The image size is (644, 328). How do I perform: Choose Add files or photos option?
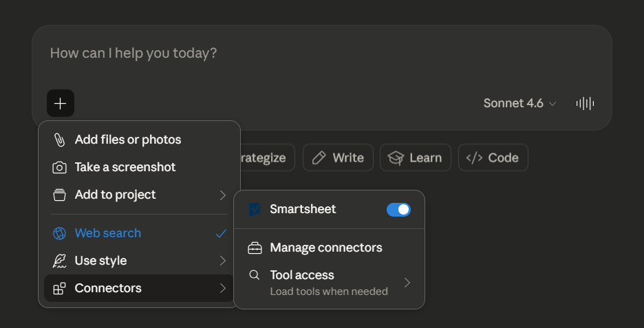(128, 140)
